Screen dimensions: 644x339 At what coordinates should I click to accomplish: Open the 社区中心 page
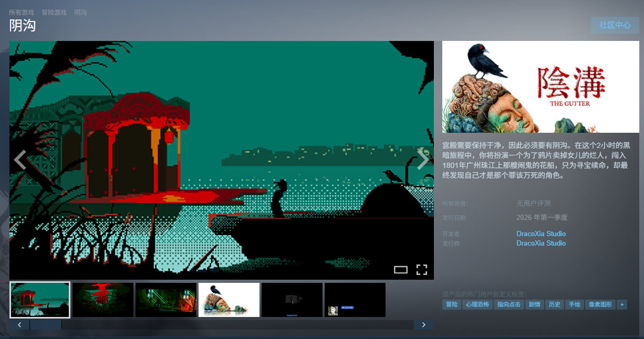point(615,25)
